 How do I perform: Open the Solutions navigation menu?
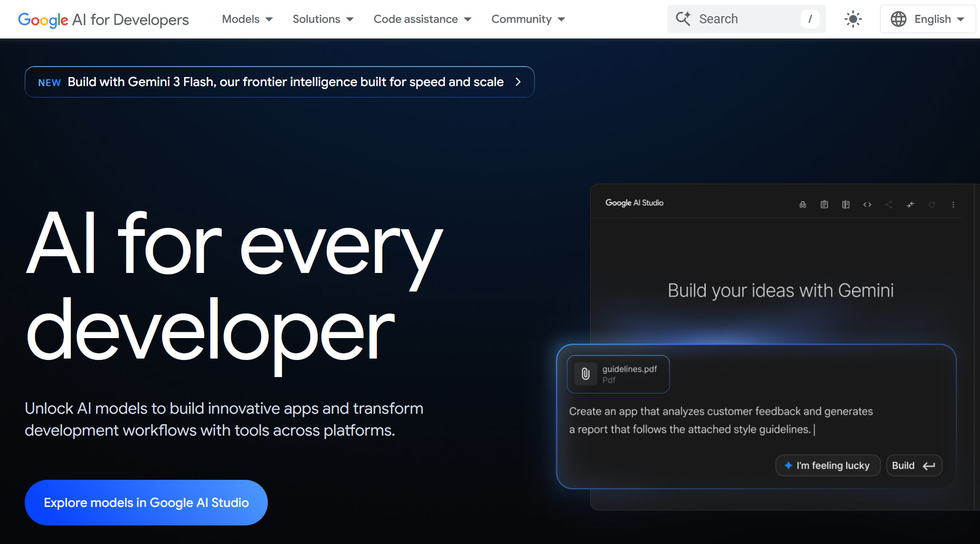(x=323, y=19)
